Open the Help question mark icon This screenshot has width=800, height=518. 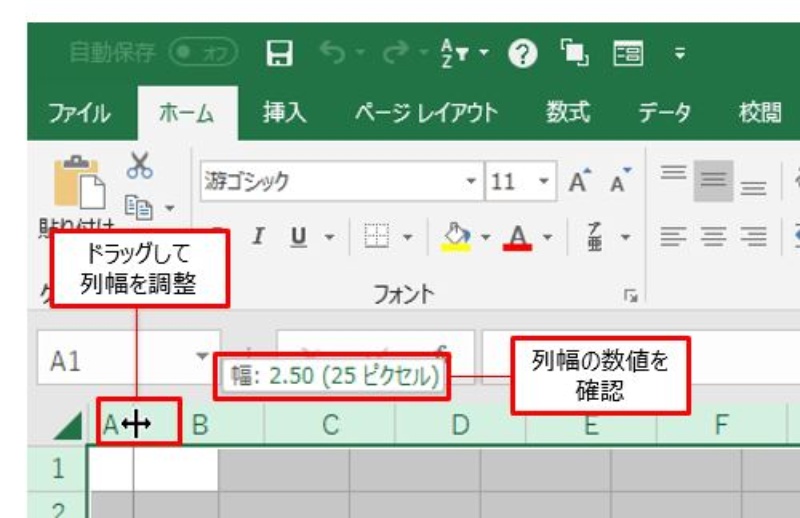(x=522, y=53)
